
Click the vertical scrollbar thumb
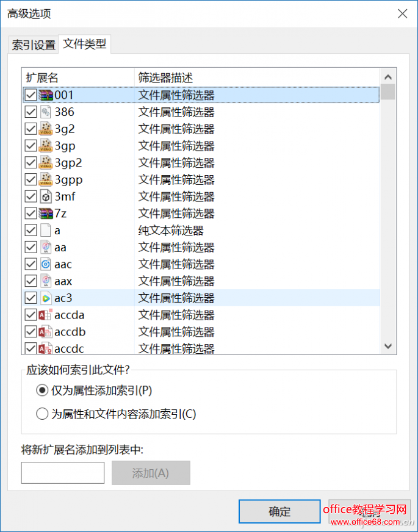[x=388, y=92]
